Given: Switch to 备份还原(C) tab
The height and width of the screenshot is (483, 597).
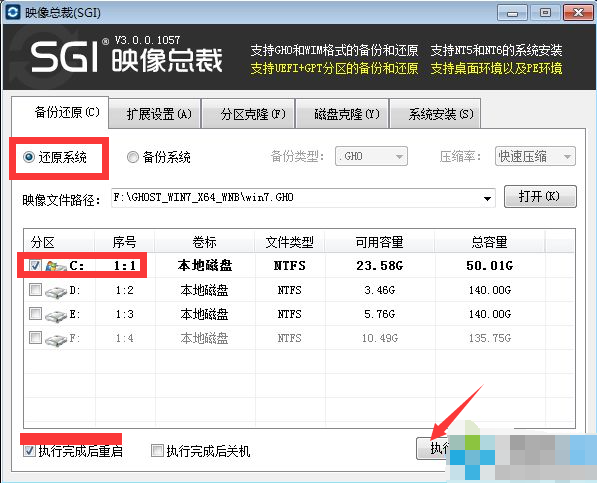Looking at the screenshot, I should pos(60,112).
